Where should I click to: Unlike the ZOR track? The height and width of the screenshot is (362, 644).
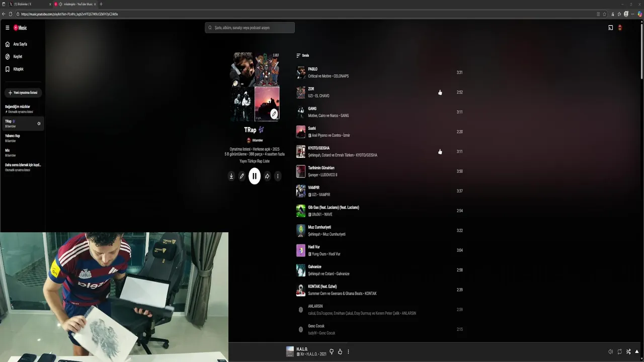[x=440, y=93]
